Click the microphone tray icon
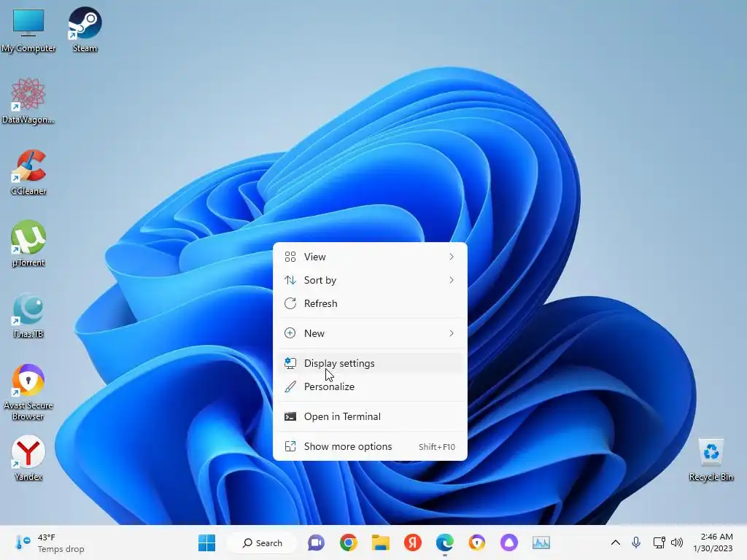The height and width of the screenshot is (560, 747). click(636, 542)
